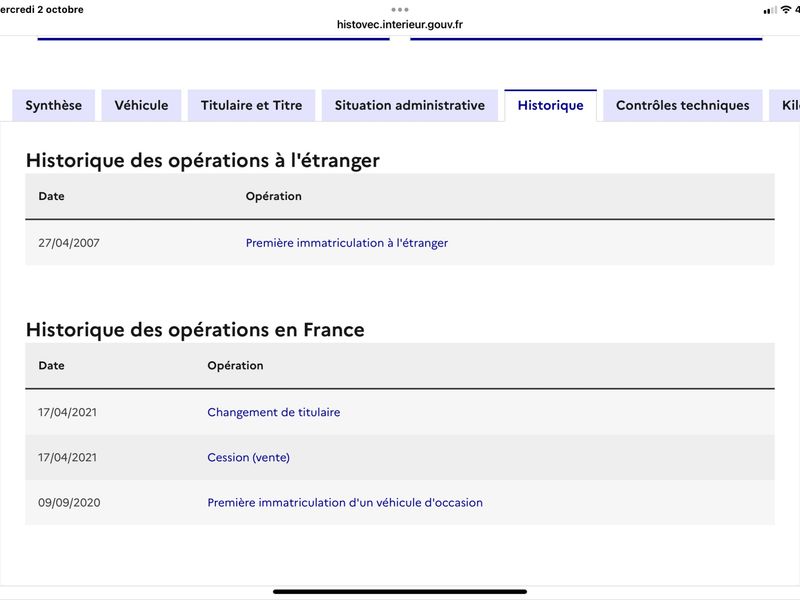The width and height of the screenshot is (800, 600).
Task: Click the 'Cession (vente)' operation
Action: click(248, 457)
